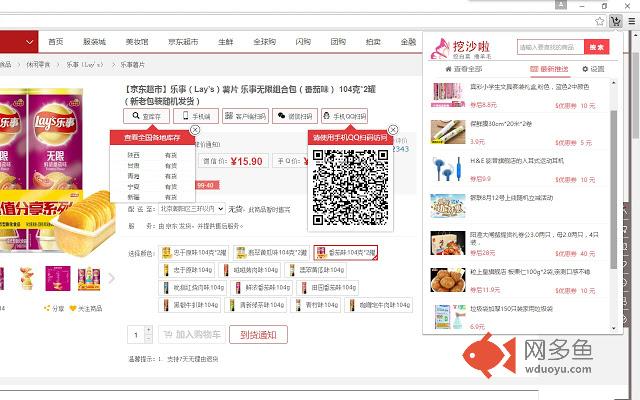Image resolution: width=640 pixels, height=400 pixels.
Task: Click next arrow beside product thumbnails
Action: 111,278
